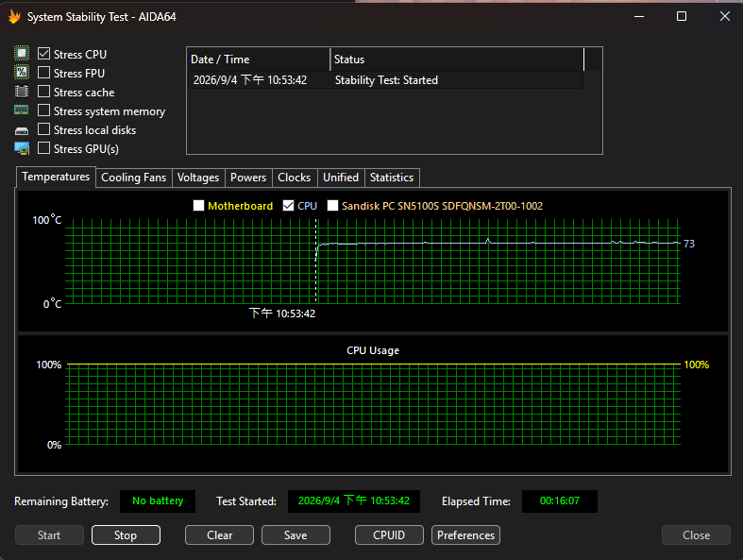The image size is (743, 560).
Task: Click the 2026/9/4 10:53:42 log timestamp
Action: pos(250,80)
